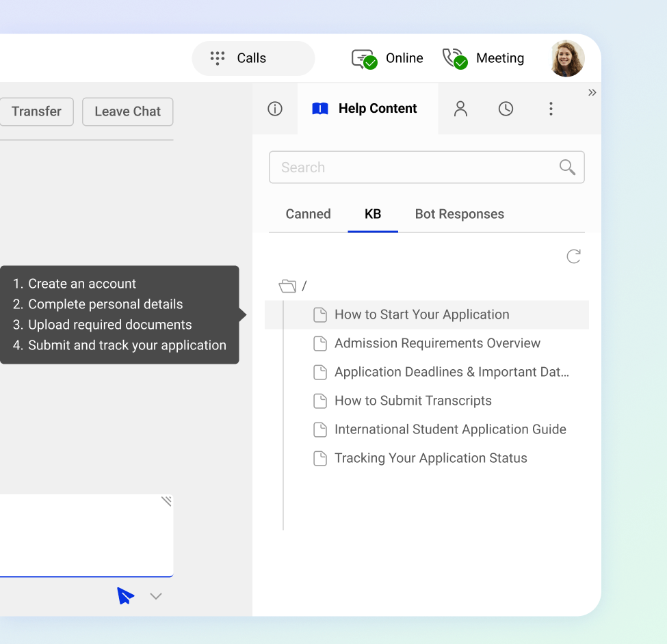Collapse side panel with double chevron

click(x=592, y=93)
